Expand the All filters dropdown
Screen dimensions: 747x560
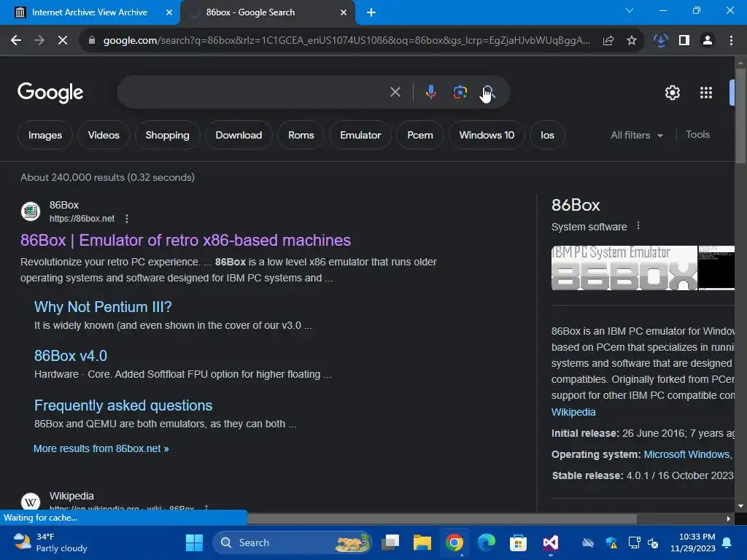637,135
